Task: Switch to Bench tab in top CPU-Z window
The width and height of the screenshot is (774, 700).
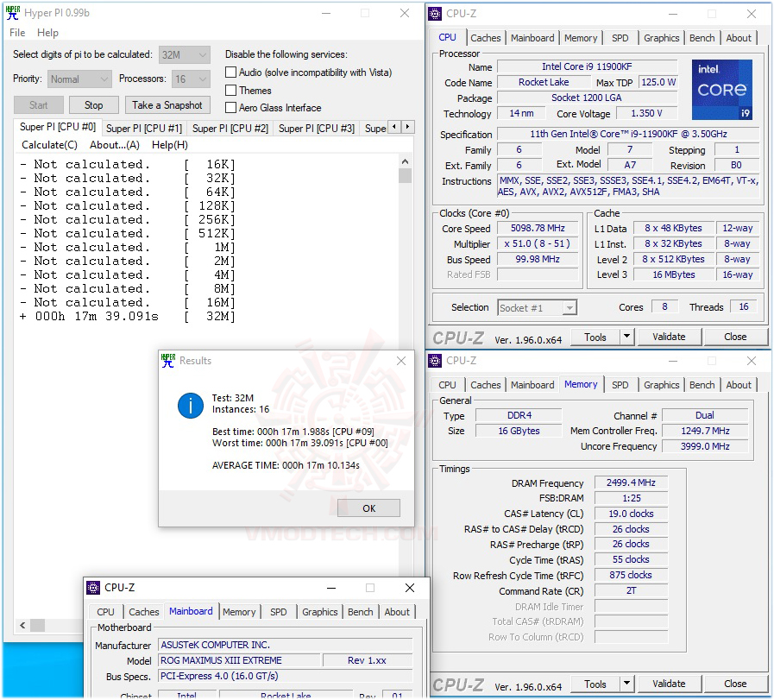Action: 702,38
